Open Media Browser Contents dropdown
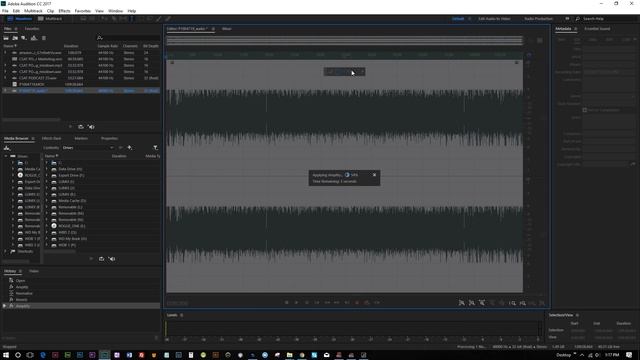This screenshot has height=360, width=640. [x=88, y=148]
